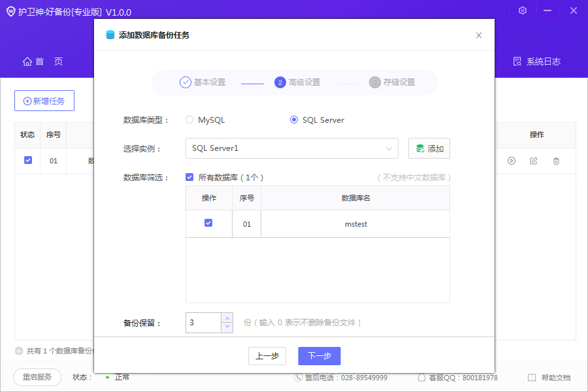588x392 pixels.
Task: Click the QQ penguin icon
Action: click(x=421, y=378)
